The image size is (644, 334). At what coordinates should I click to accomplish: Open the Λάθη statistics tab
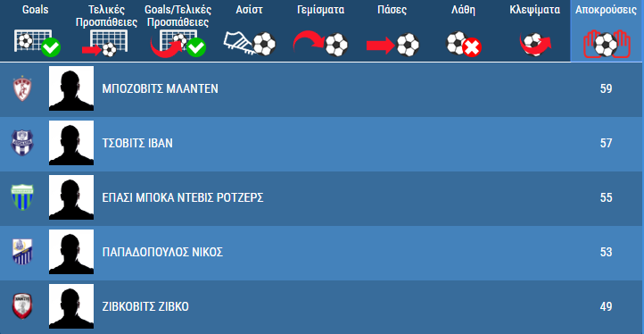463,10
